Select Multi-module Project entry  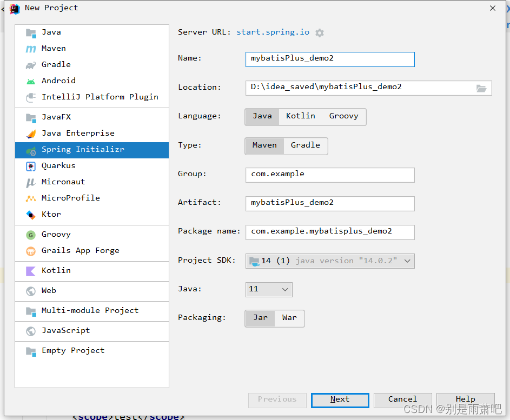(92, 311)
